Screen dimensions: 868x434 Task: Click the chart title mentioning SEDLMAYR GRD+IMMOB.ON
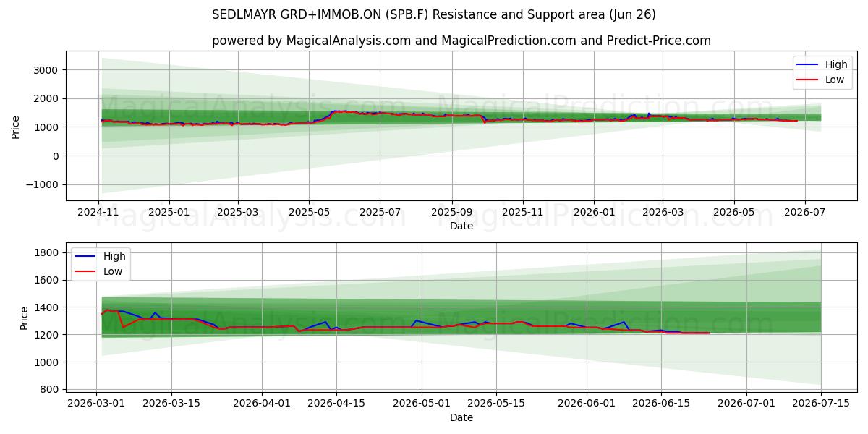434,14
